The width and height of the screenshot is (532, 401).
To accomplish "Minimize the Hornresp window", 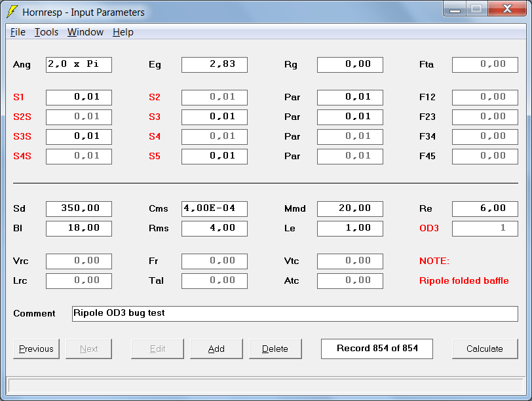I will tap(455, 9).
